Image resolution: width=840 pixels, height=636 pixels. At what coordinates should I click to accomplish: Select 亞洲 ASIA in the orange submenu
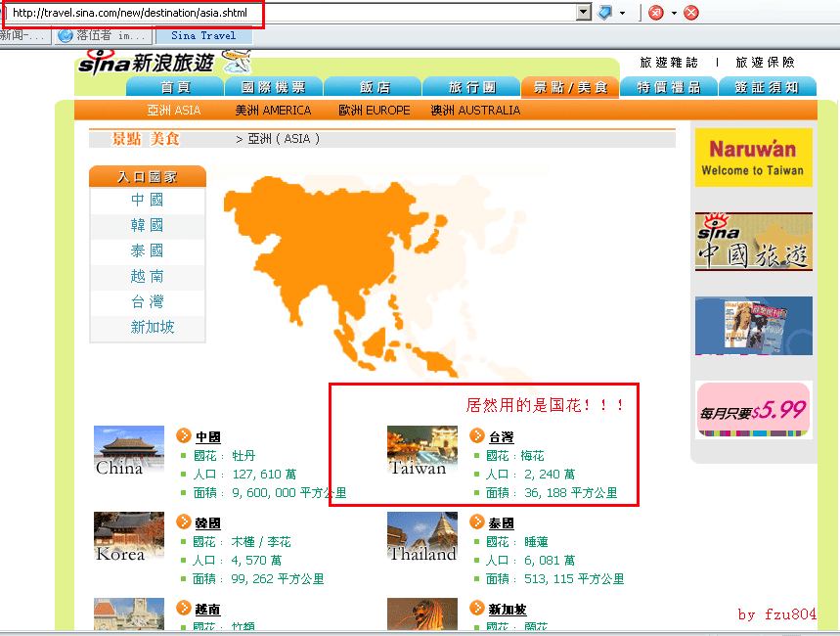tap(174, 111)
